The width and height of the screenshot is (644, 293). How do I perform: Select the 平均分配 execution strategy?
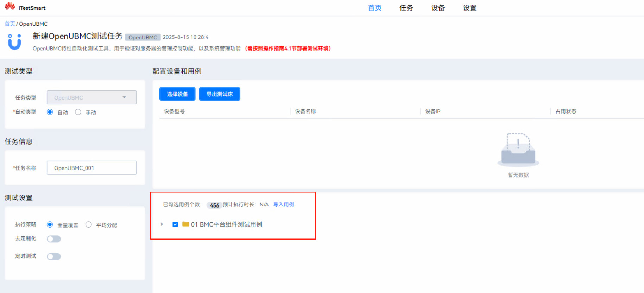tap(89, 224)
